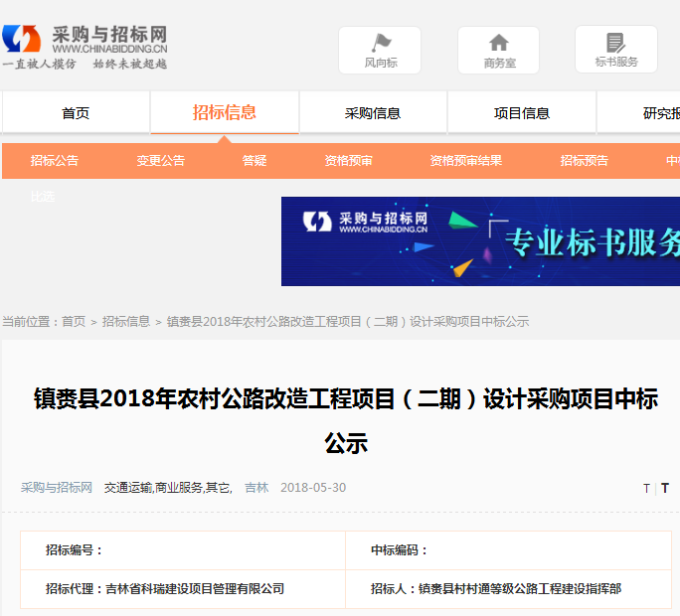680x616 pixels.
Task: Decrease font size with the small T
Action: tap(646, 489)
